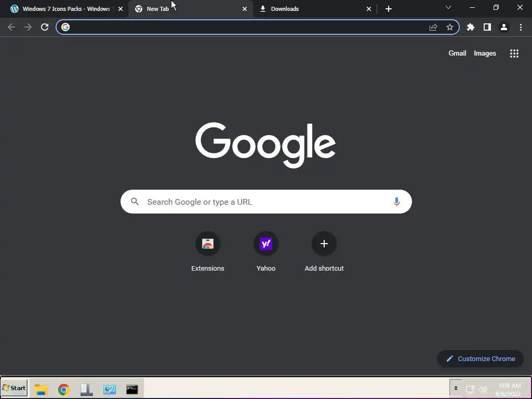Screen dimensions: 532x399
Task: Click the magnifier icon in the search box
Action: pos(135,202)
